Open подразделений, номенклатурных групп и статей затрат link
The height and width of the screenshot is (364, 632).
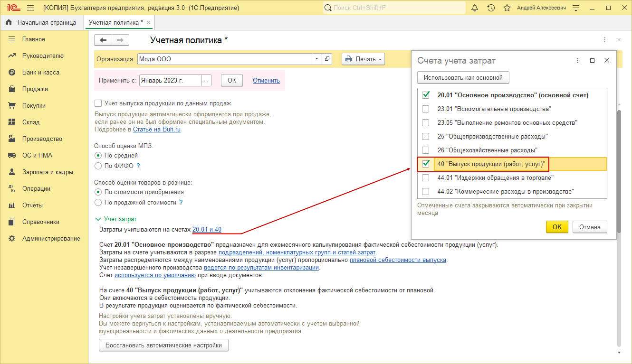point(297,252)
